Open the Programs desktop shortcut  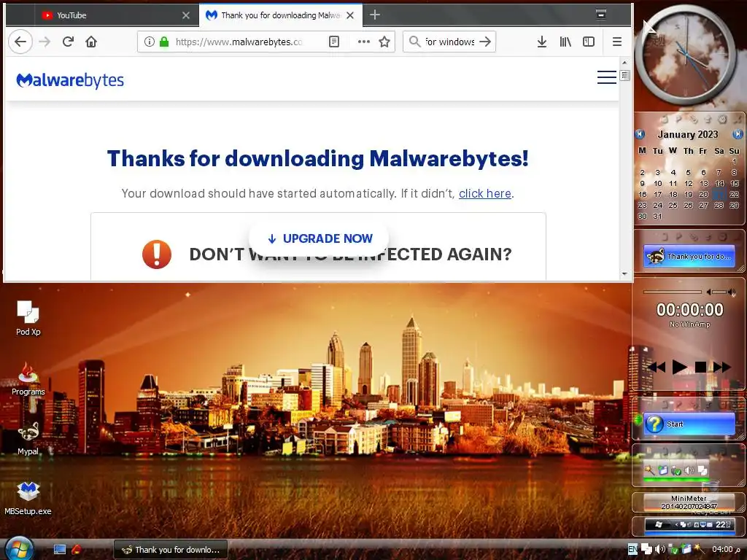28,378
